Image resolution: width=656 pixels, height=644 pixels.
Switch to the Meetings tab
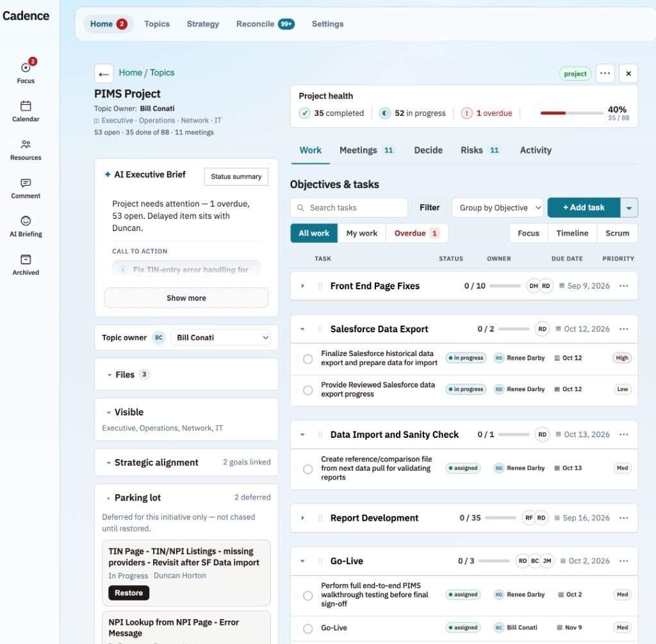(366, 150)
